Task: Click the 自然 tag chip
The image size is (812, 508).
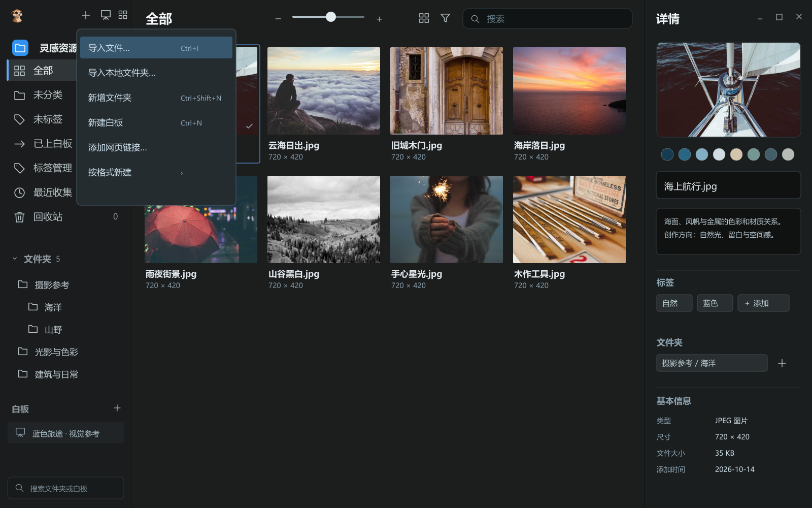Action: click(674, 303)
